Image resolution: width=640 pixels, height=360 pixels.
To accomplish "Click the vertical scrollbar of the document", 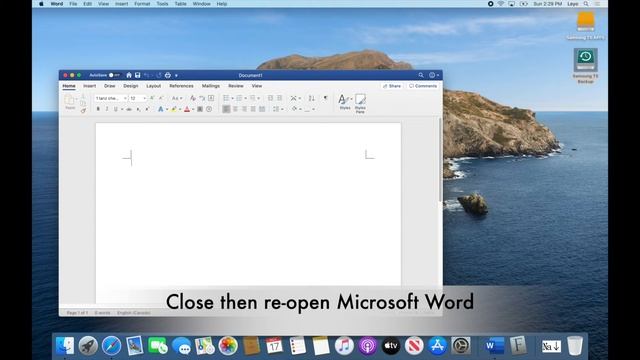I will pyautogui.click(x=440, y=160).
